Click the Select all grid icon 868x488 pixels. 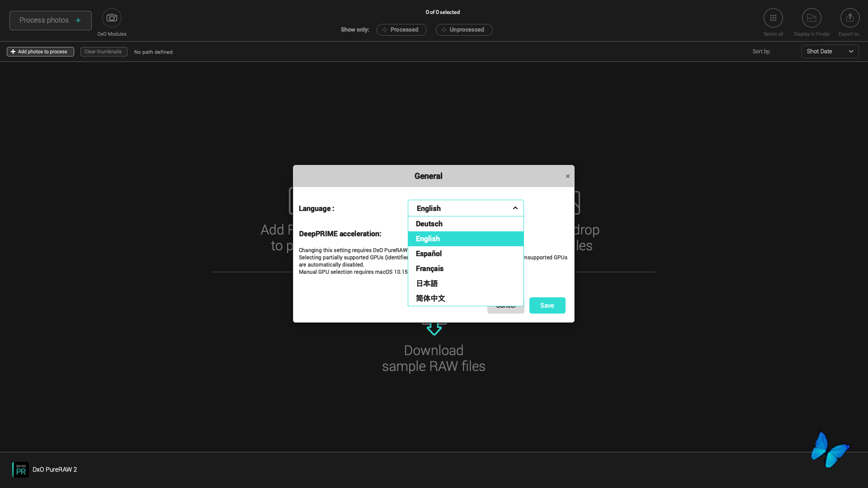tap(773, 18)
